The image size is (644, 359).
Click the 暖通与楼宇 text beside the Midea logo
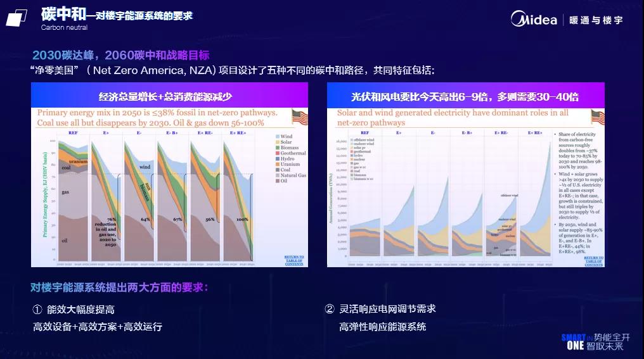pyautogui.click(x=596, y=20)
